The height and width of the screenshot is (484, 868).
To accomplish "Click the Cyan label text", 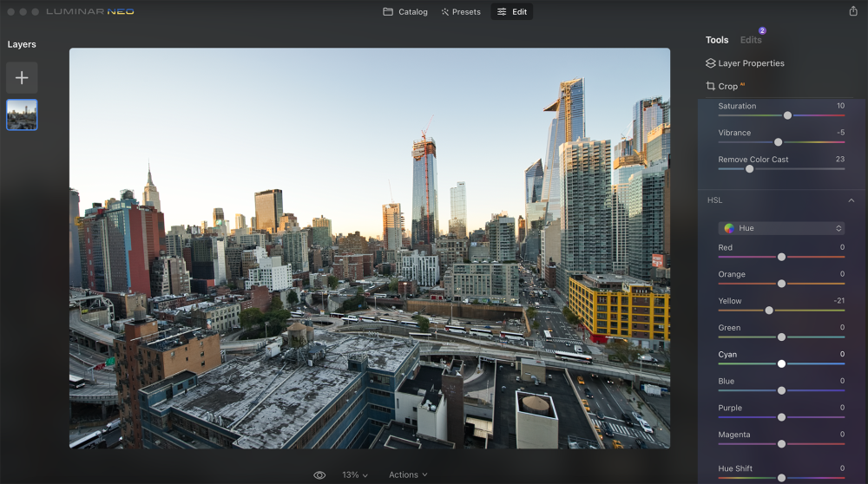I will [x=727, y=354].
